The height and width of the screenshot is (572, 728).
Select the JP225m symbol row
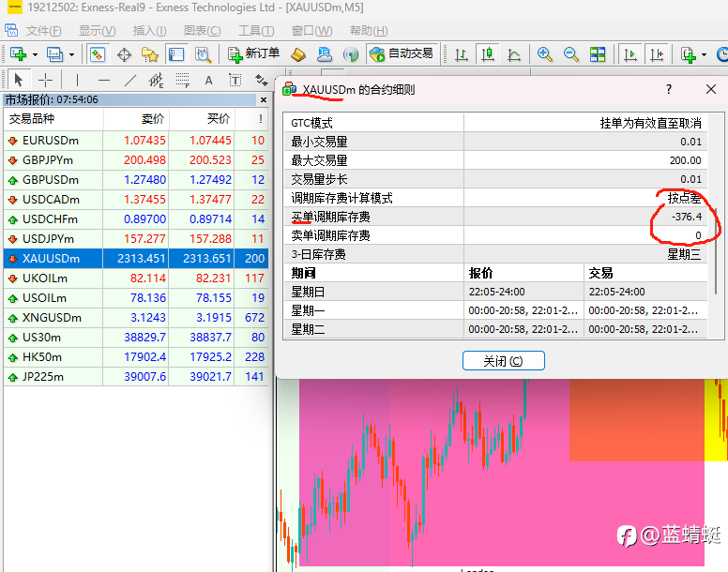click(x=136, y=377)
